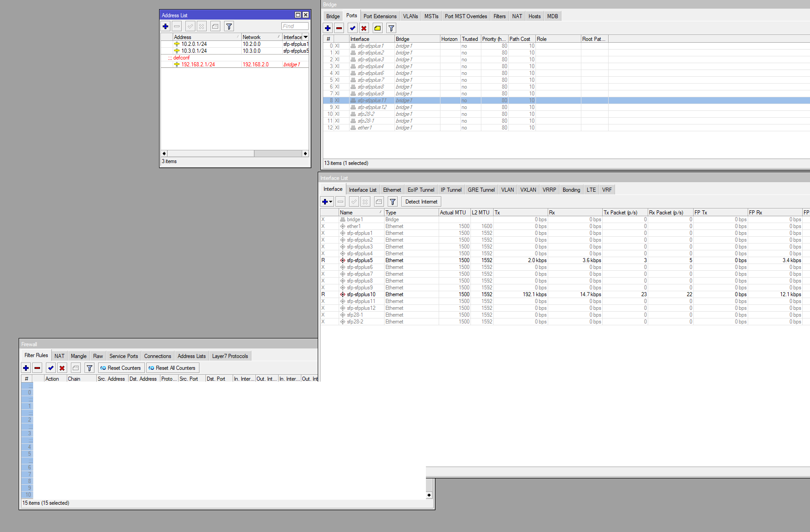Switch to the Bridge tab in Bridge window

click(x=333, y=16)
